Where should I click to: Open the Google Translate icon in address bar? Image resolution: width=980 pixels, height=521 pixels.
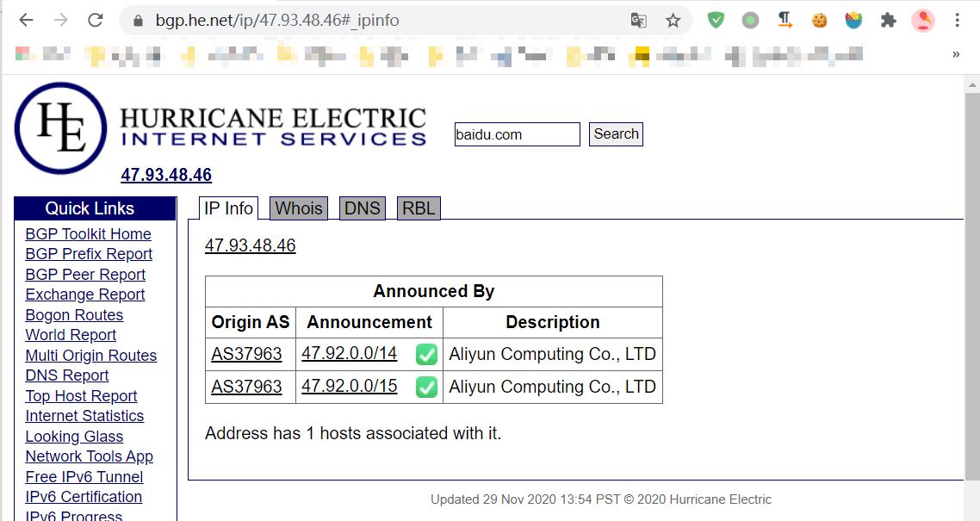[638, 21]
